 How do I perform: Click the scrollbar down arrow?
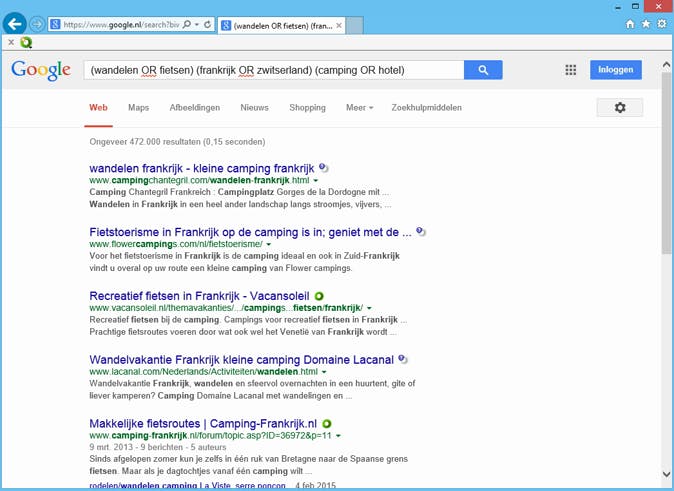(666, 475)
